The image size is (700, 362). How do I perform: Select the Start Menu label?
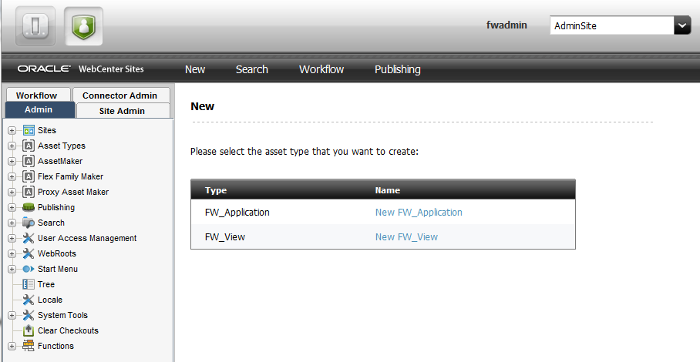point(58,269)
